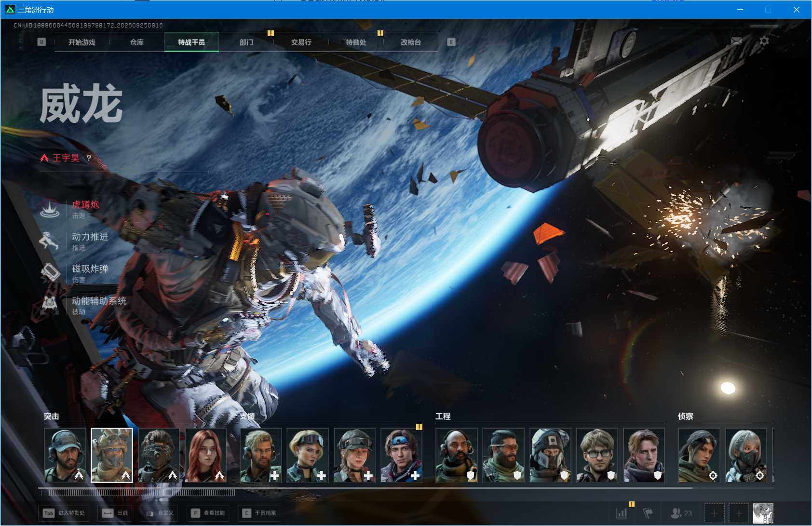Click the operator real name 王宇昊

tap(66, 158)
